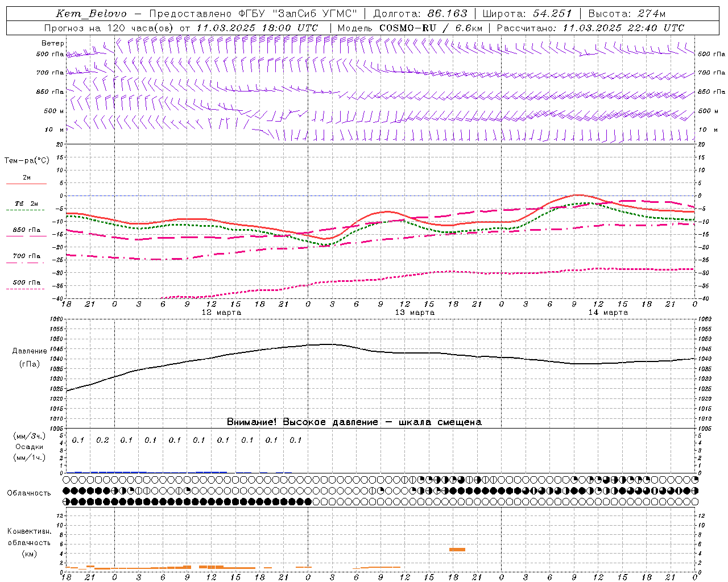Click the Давление pressure panel label

[x=30, y=351]
